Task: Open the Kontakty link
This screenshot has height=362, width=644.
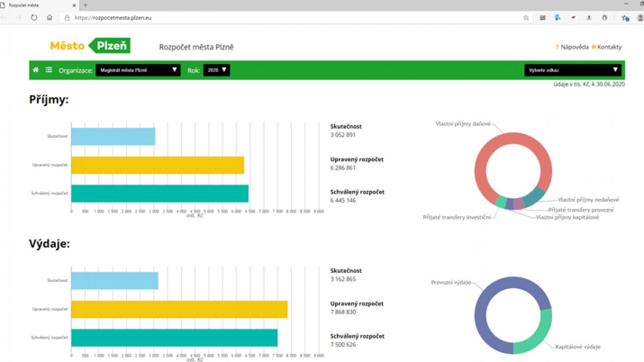Action: point(609,47)
